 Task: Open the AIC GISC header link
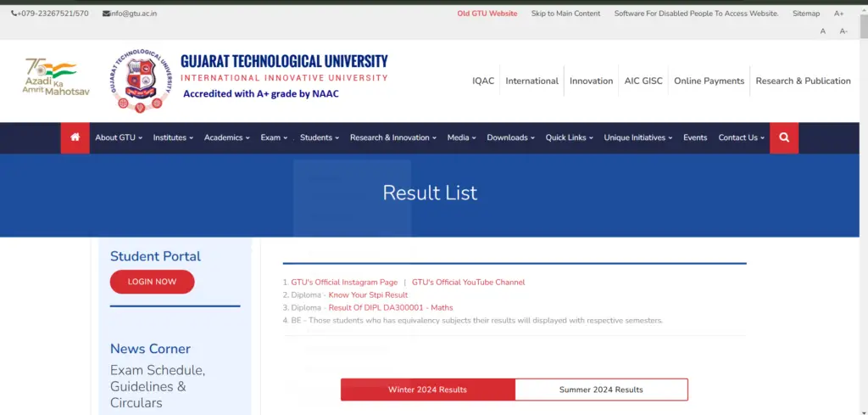point(643,81)
